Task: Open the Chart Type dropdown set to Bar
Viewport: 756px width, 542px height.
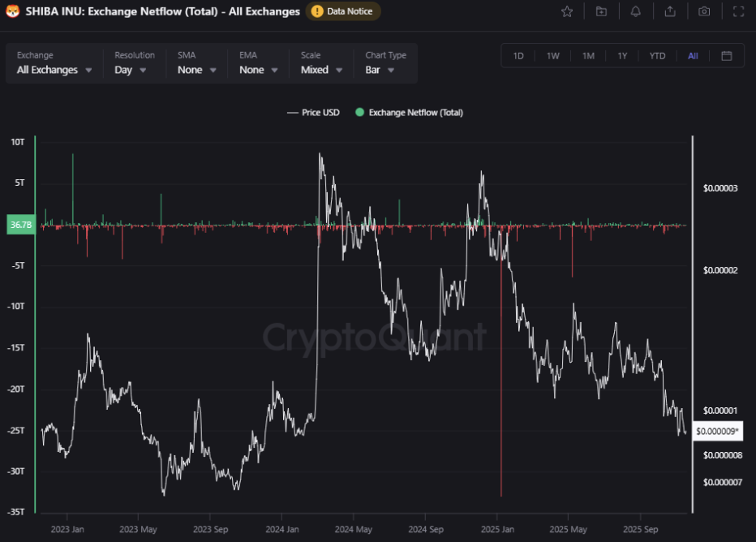Action: [381, 70]
